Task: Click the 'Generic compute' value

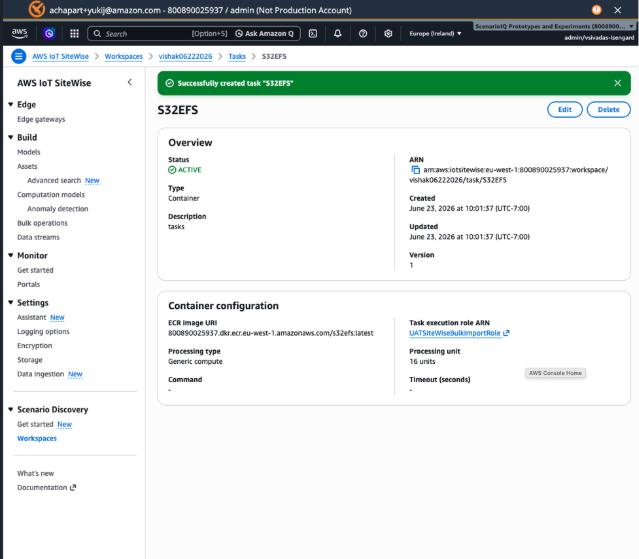Action: click(x=195, y=361)
